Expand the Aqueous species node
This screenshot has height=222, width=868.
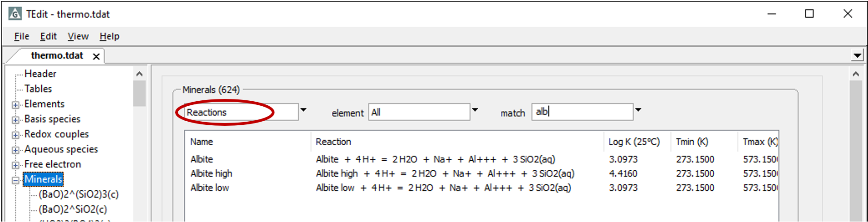pyautogui.click(x=15, y=150)
